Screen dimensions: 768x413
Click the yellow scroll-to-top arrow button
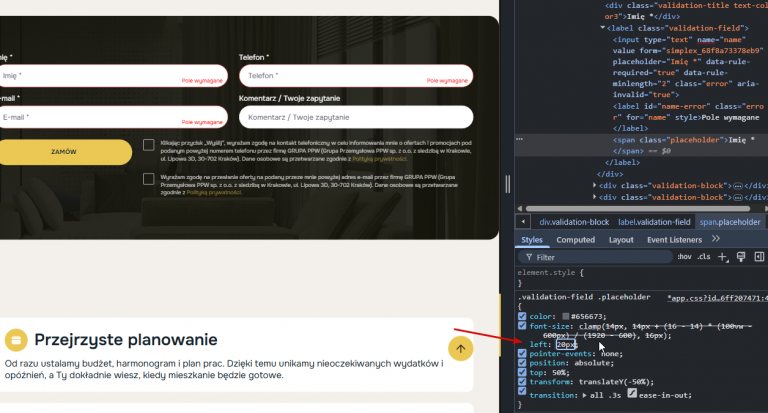[460, 349]
